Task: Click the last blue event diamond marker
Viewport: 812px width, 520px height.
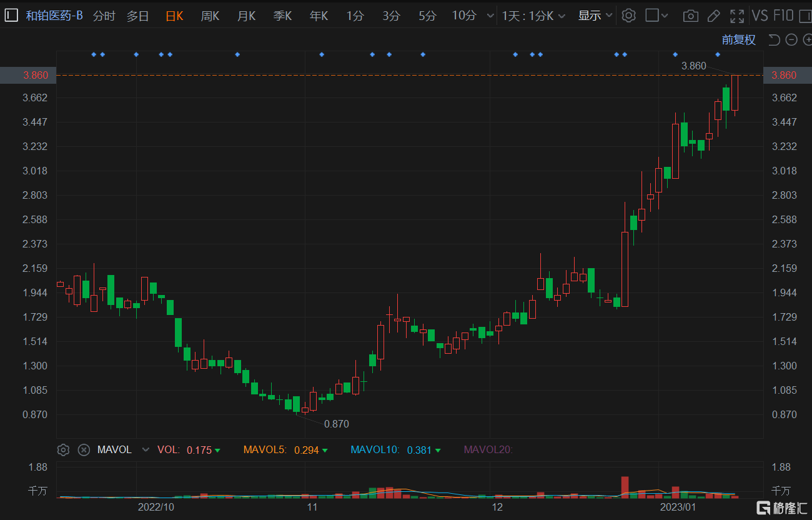Action: click(x=717, y=54)
